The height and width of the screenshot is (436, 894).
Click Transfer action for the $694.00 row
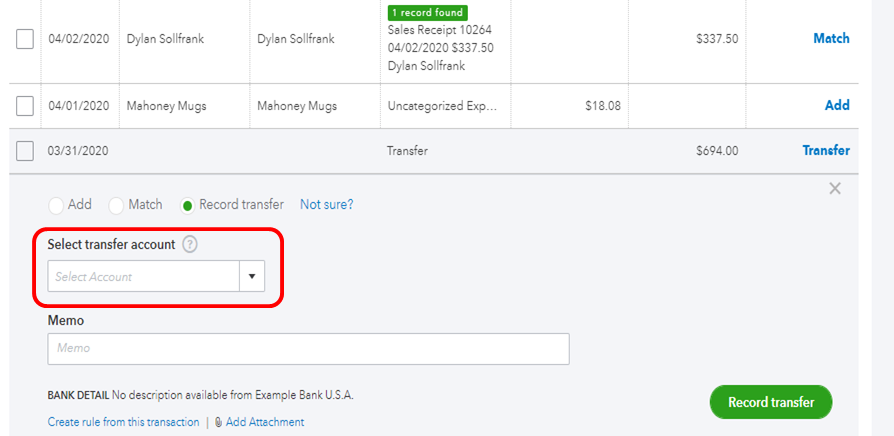pos(826,151)
